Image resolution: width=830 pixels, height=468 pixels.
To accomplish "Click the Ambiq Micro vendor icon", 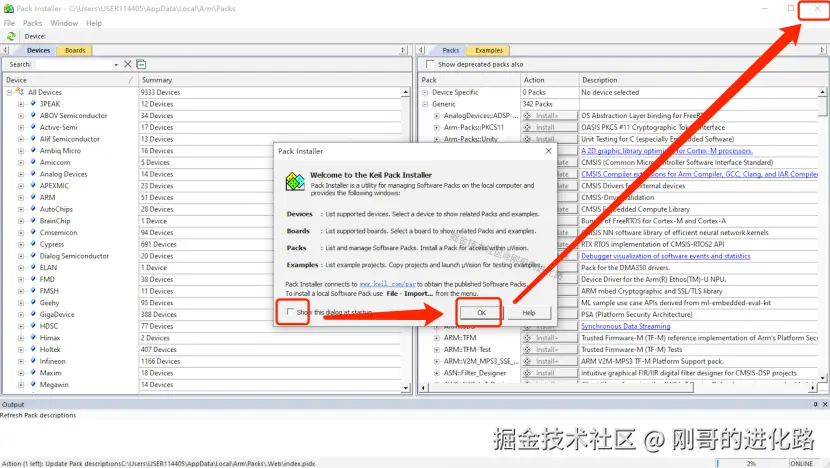I will tap(33, 150).
